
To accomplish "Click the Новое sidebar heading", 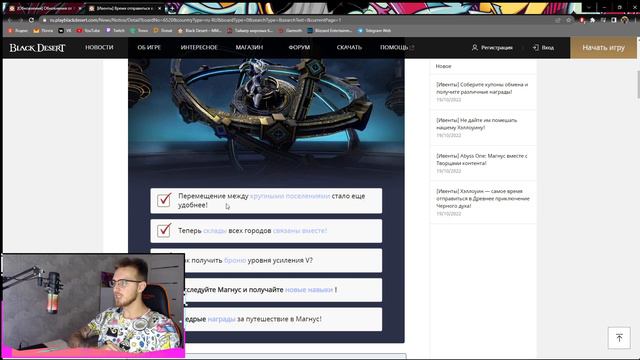I will click(x=443, y=66).
